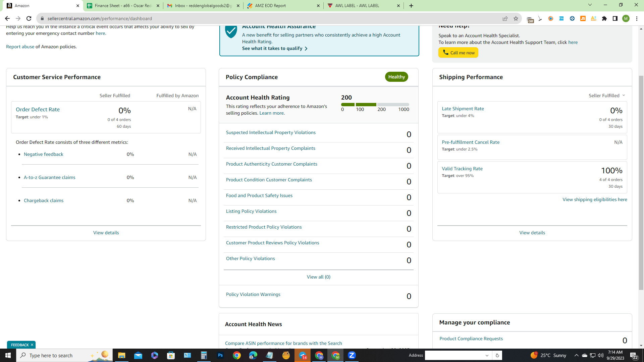
Task: Open A-to-z Guarantee claims link
Action: [49, 177]
